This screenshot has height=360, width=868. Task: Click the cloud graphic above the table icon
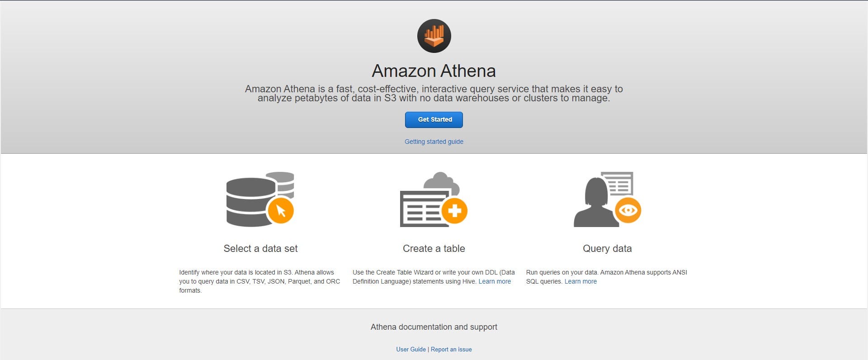441,181
